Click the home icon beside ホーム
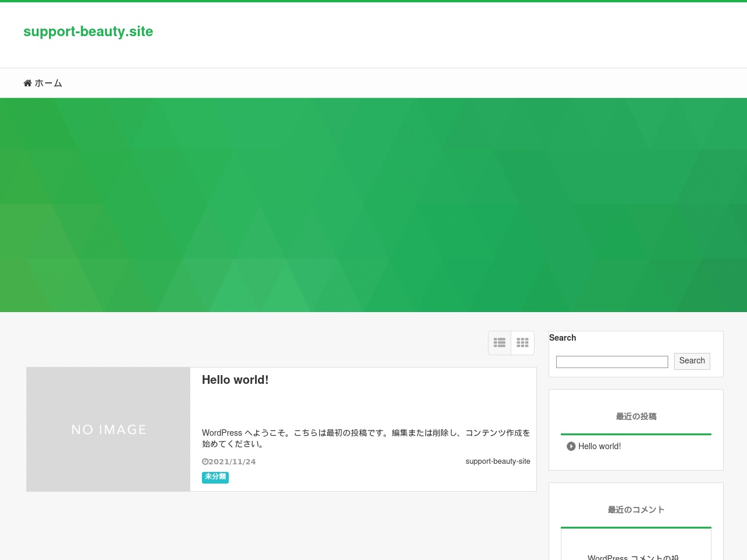The image size is (747, 560). (x=27, y=83)
